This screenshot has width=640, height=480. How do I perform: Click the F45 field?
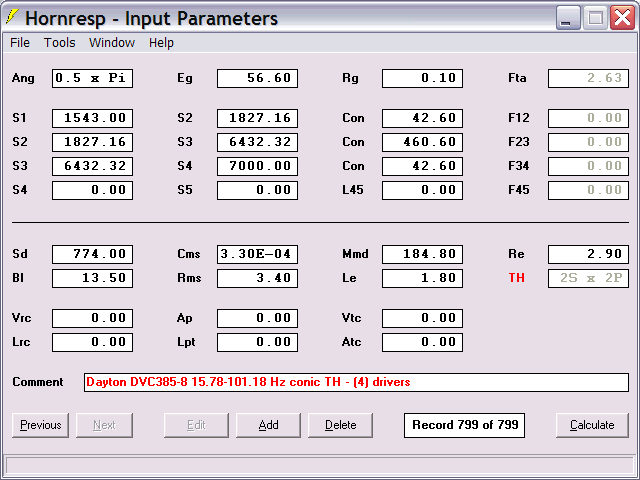[588, 190]
